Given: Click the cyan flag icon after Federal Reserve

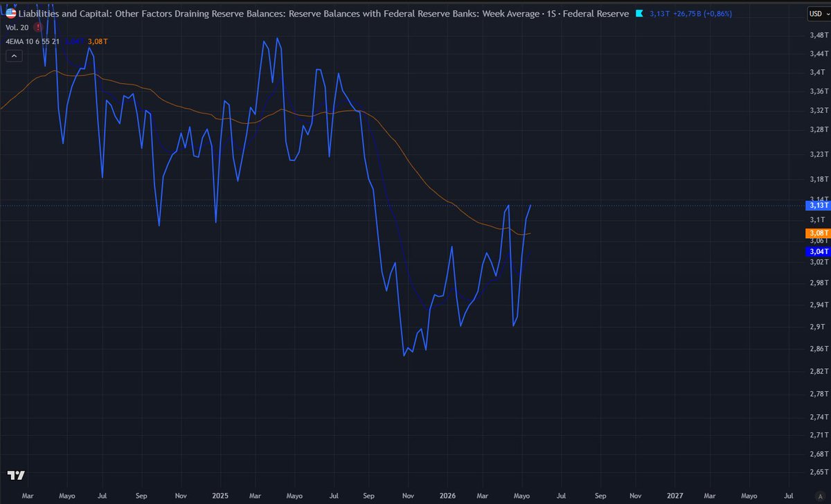Looking at the screenshot, I should tap(639, 14).
